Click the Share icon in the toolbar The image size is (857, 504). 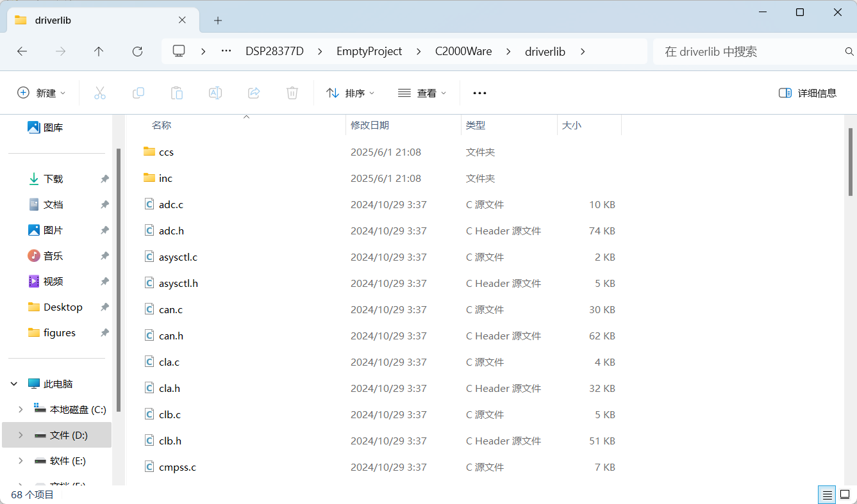[x=254, y=92]
